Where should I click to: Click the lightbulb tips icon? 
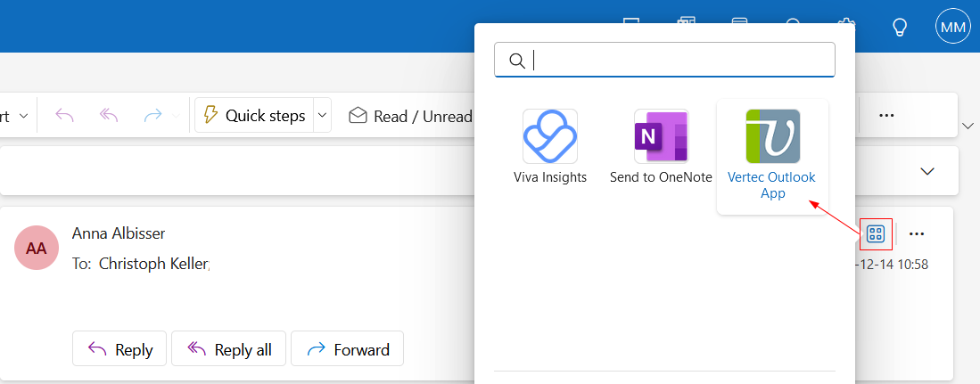tap(900, 27)
